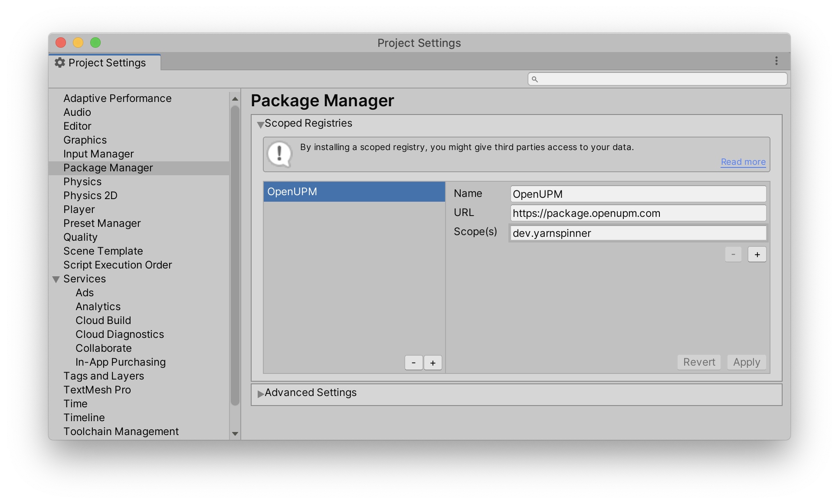Screen dimensions: 839x504
Task: Collapse the Scoped Registries section
Action: (261, 124)
